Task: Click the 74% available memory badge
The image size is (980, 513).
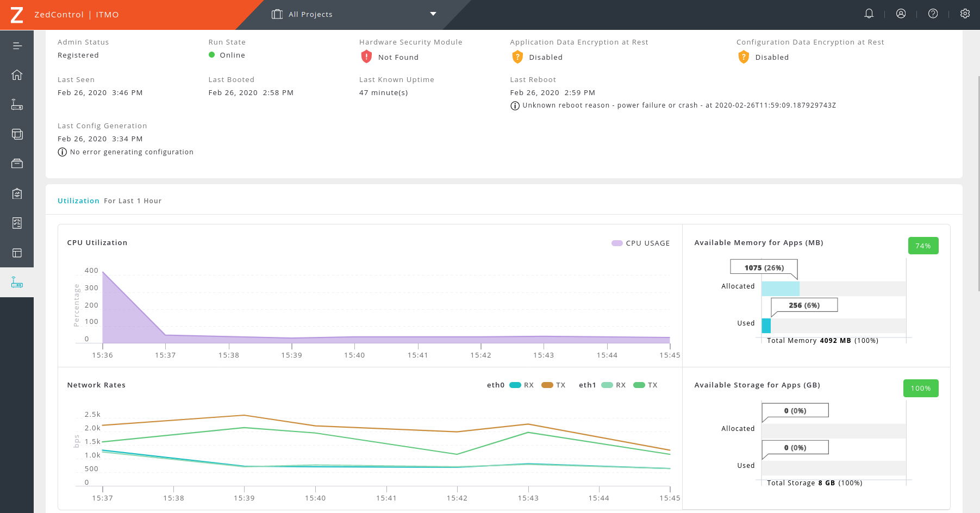Action: pos(923,246)
